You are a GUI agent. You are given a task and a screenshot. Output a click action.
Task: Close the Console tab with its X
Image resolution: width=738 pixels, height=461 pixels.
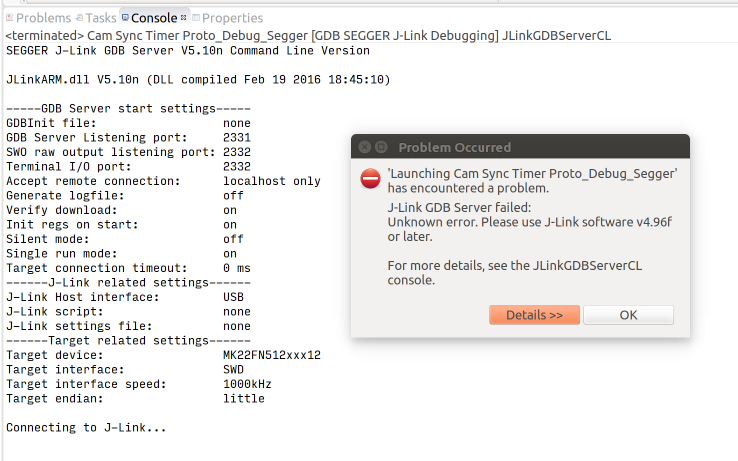(185, 18)
